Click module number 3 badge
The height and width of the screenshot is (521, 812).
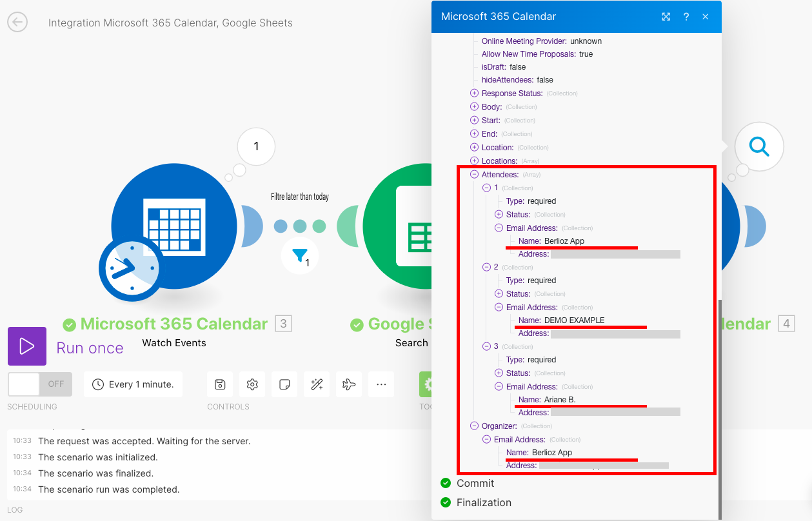click(x=283, y=324)
